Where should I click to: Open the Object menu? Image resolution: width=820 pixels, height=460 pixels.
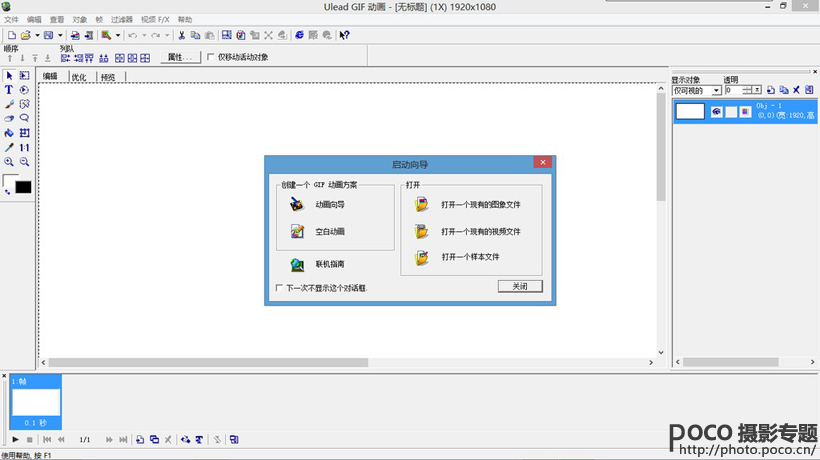[79, 19]
